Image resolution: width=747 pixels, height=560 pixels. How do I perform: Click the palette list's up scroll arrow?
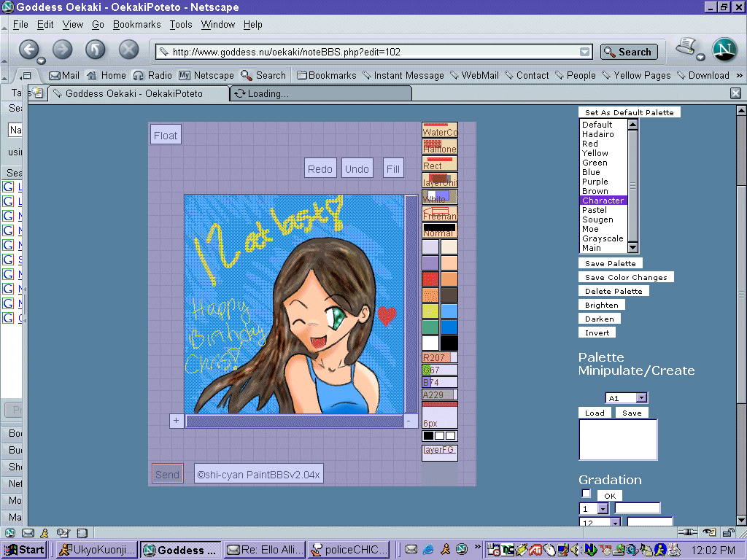(632, 125)
